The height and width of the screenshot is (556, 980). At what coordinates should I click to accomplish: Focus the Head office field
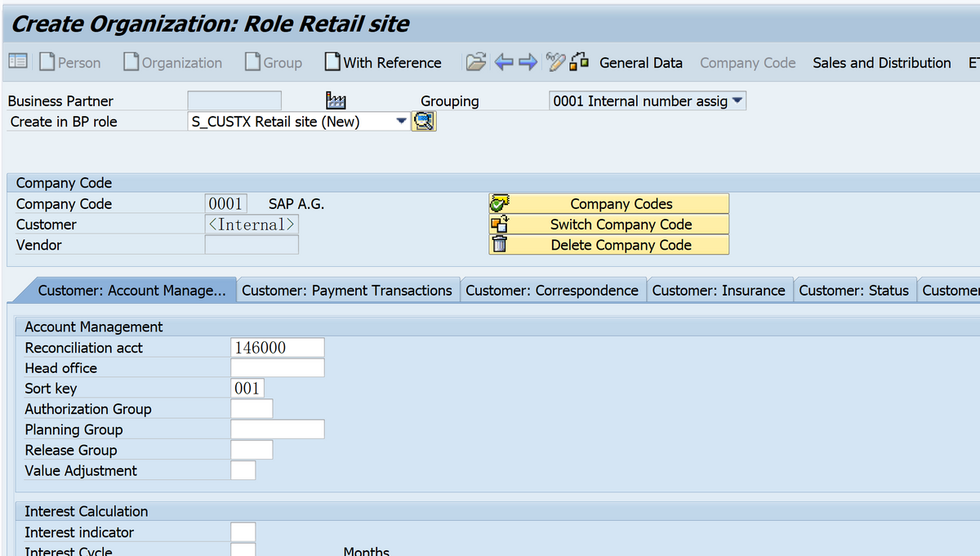278,368
